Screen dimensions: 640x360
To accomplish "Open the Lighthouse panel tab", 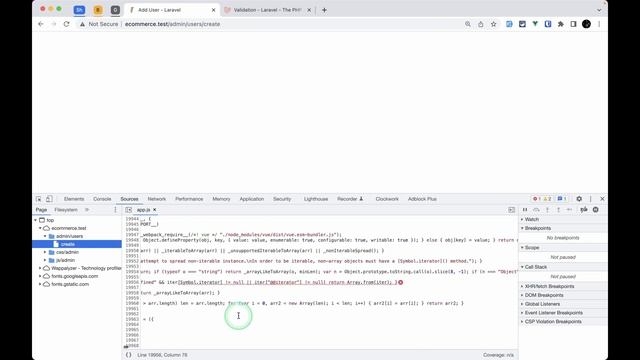I will tap(316, 199).
